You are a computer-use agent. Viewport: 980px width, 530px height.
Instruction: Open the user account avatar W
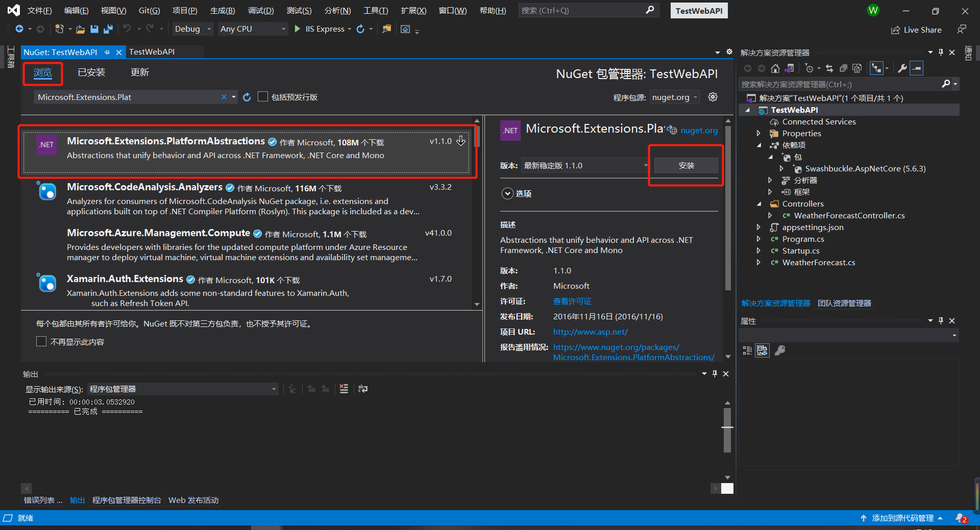coord(873,10)
